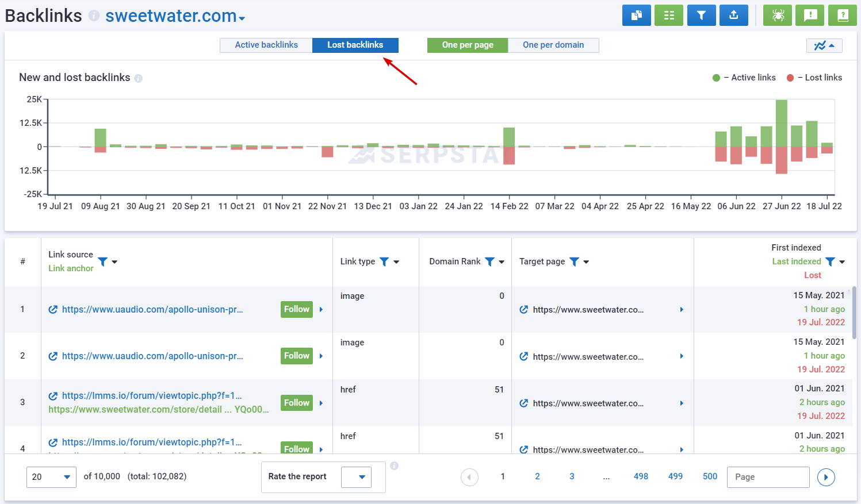Viewport: 861px width, 504px height.
Task: Expand Target page sort dropdown arrow
Action: (586, 262)
